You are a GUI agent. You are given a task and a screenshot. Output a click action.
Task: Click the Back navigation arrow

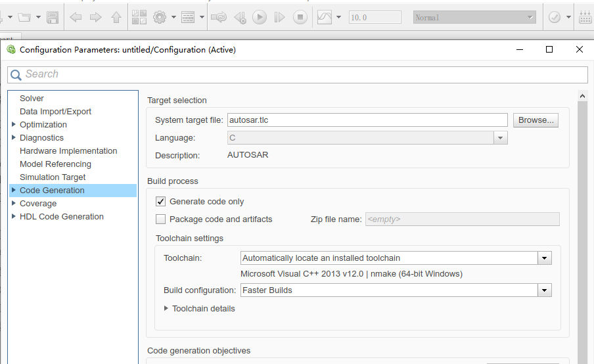pyautogui.click(x=76, y=18)
